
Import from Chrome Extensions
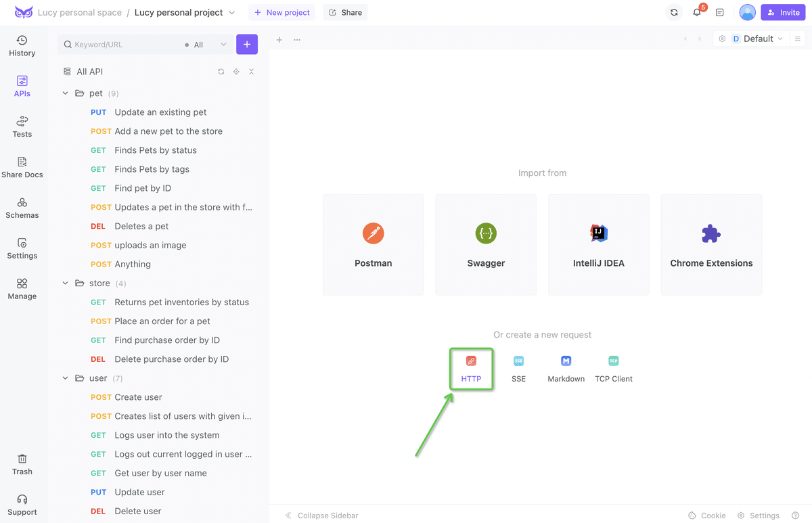click(x=711, y=244)
